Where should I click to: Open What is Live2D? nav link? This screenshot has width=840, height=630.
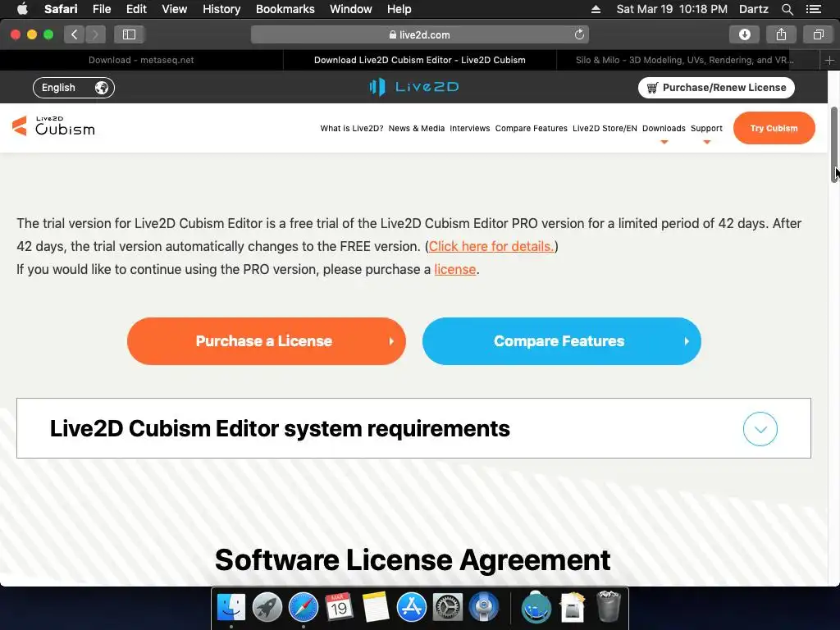coord(352,129)
